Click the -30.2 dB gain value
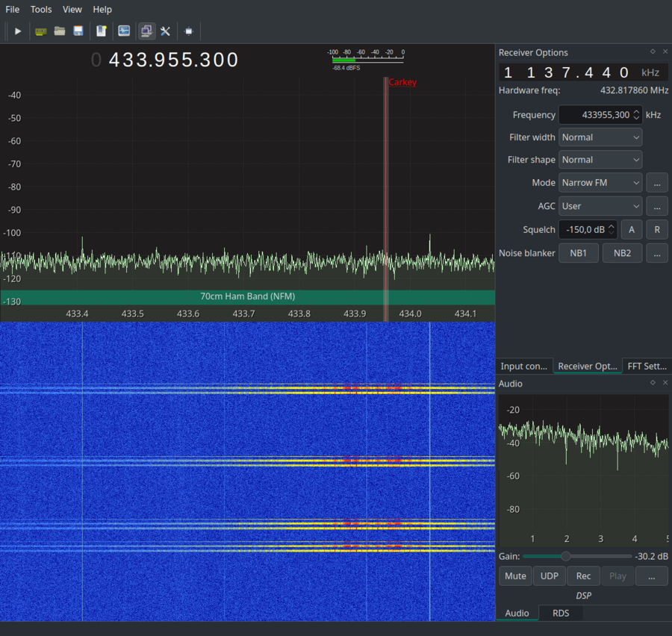Screen dimensions: 672x636 click(x=651, y=556)
